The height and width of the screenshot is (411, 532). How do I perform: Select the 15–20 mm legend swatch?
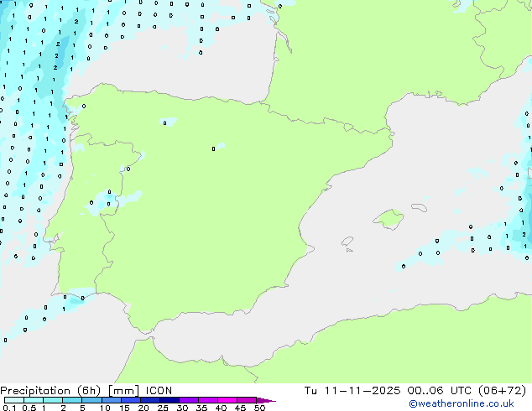(x=130, y=400)
